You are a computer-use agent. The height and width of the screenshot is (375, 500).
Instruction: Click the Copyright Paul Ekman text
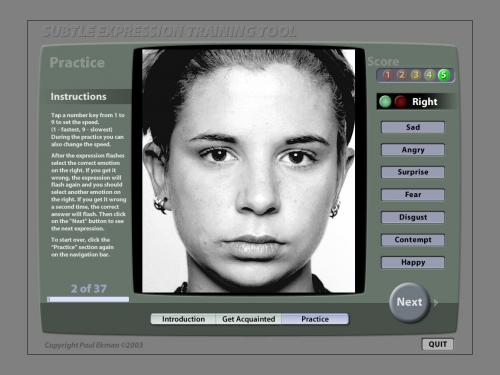tap(94, 345)
